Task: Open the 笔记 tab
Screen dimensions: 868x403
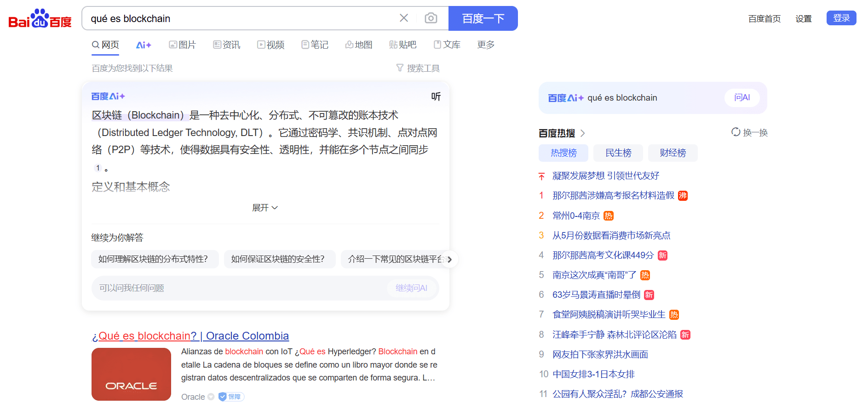Action: [315, 45]
